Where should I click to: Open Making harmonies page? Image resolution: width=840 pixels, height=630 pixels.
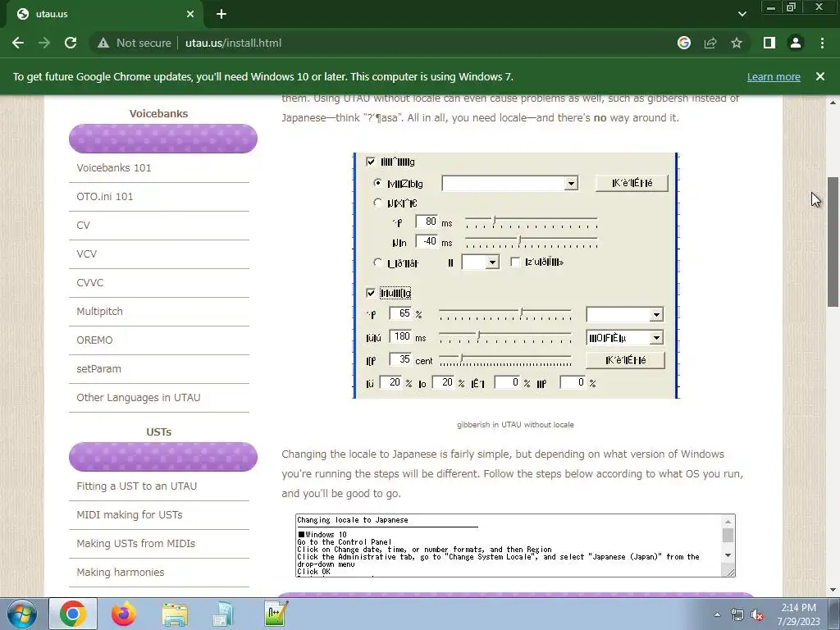click(120, 572)
